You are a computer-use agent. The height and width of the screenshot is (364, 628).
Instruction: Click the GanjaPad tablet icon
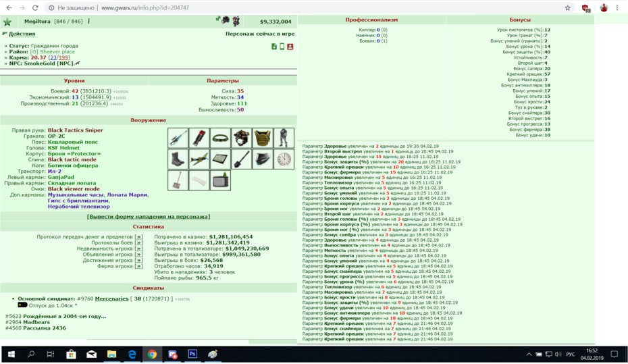pos(220,159)
